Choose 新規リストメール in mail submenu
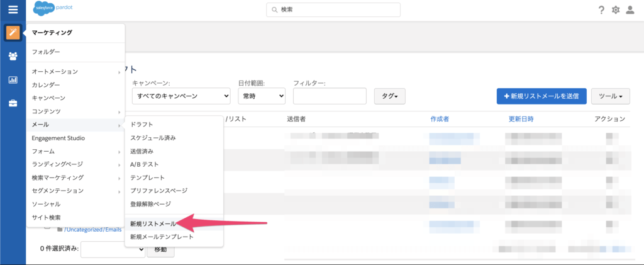Screen dimensions: 644x265 click(174, 223)
